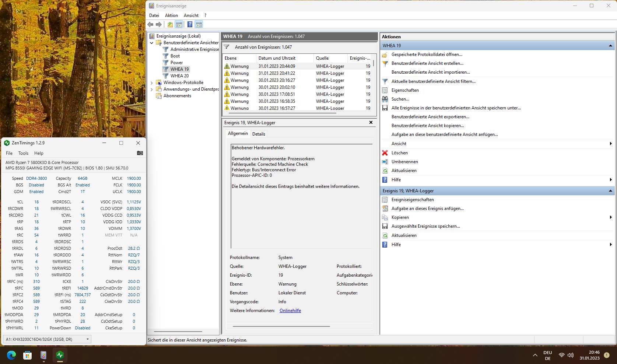
Task: Collapse the Ereignis 19, WHEA-Logger actions section
Action: tap(610, 191)
